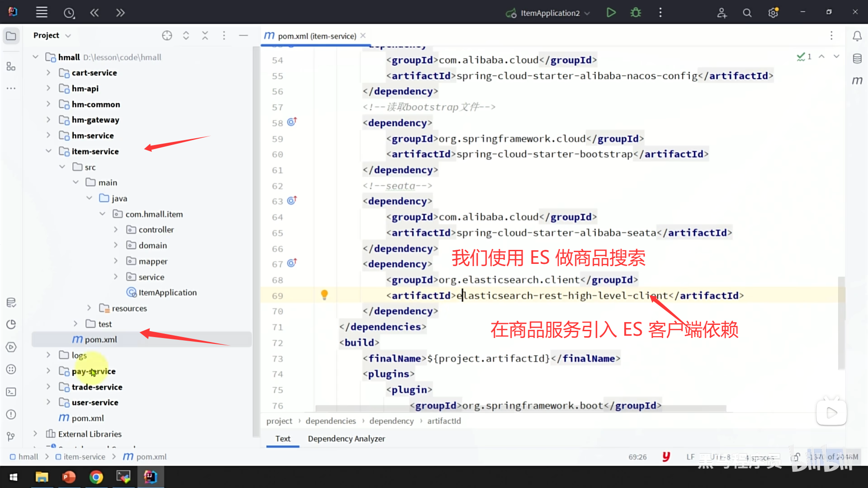This screenshot has height=488, width=868.
Task: Open the Database tool window icon
Action: [857, 58]
